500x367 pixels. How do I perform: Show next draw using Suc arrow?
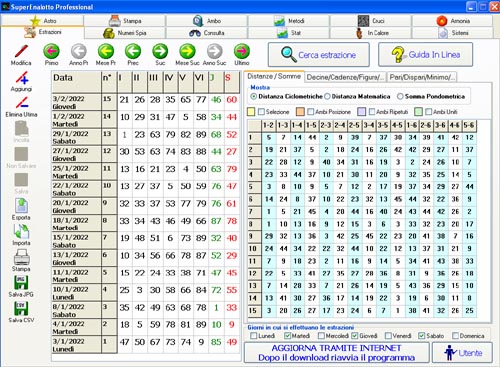pyautogui.click(x=160, y=52)
